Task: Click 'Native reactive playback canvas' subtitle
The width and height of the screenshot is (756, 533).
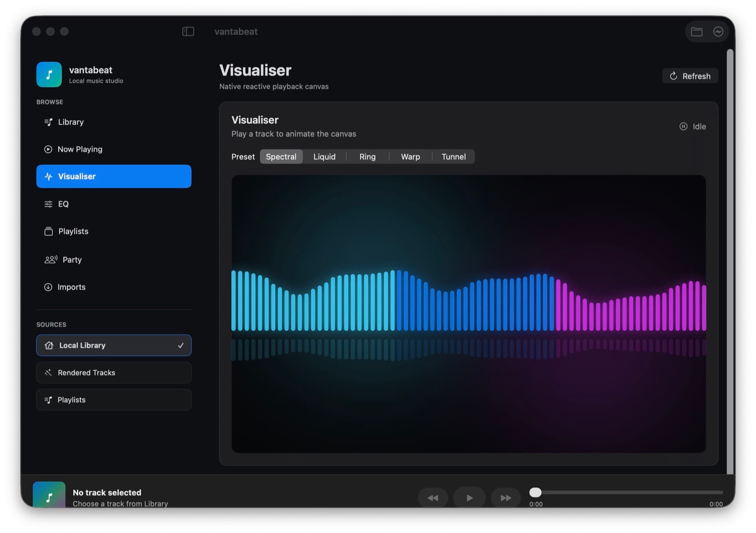Action: (274, 86)
